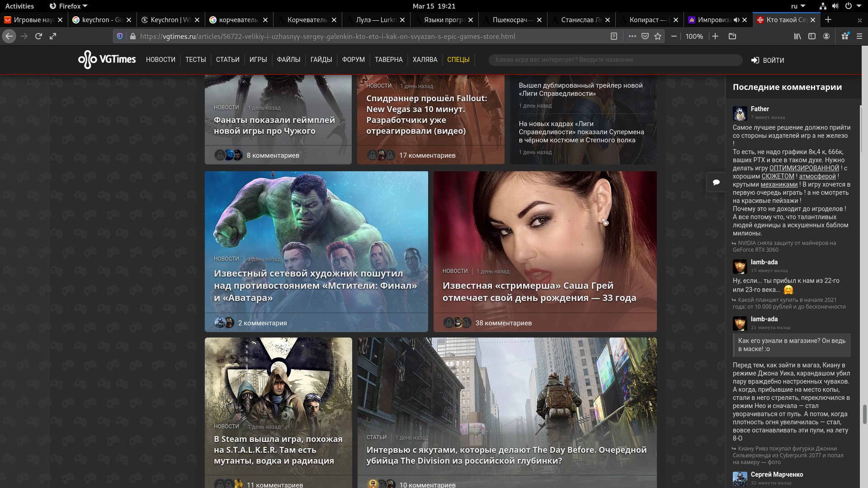Open ФОРУМ in site navigation
868x488 pixels.
(x=353, y=60)
